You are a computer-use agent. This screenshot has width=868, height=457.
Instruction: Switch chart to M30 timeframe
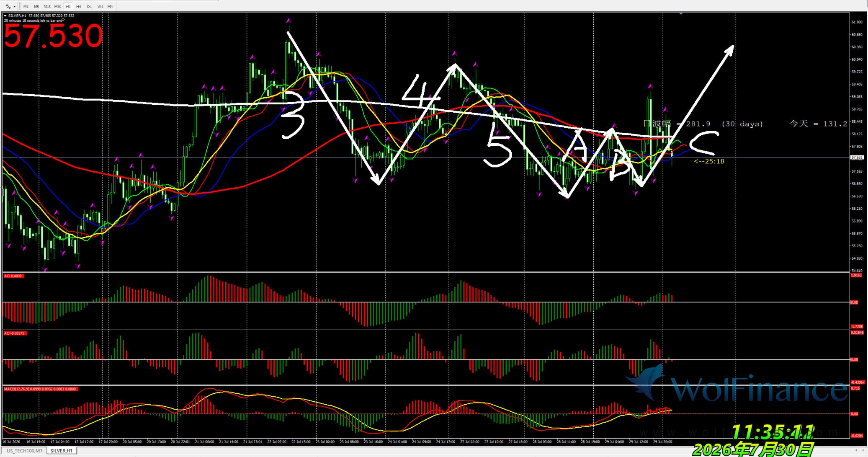(x=57, y=6)
